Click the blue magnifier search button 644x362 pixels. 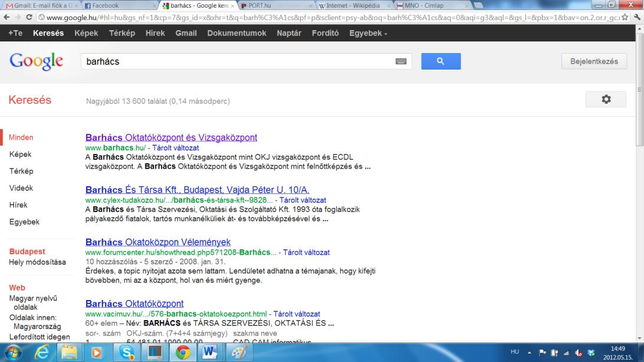[x=441, y=61]
